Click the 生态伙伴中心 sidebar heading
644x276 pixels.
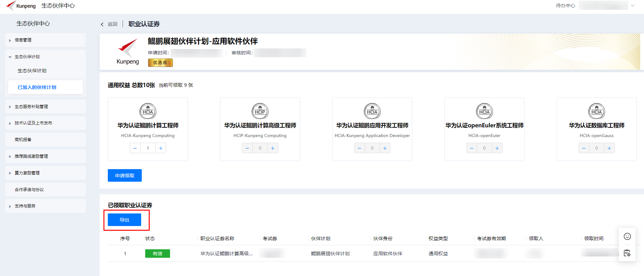click(33, 24)
